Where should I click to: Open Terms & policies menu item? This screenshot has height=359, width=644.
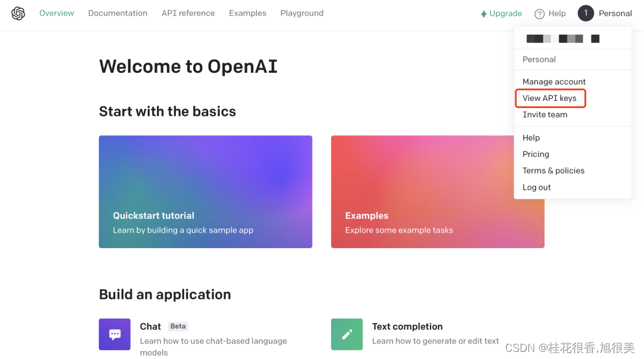(553, 171)
